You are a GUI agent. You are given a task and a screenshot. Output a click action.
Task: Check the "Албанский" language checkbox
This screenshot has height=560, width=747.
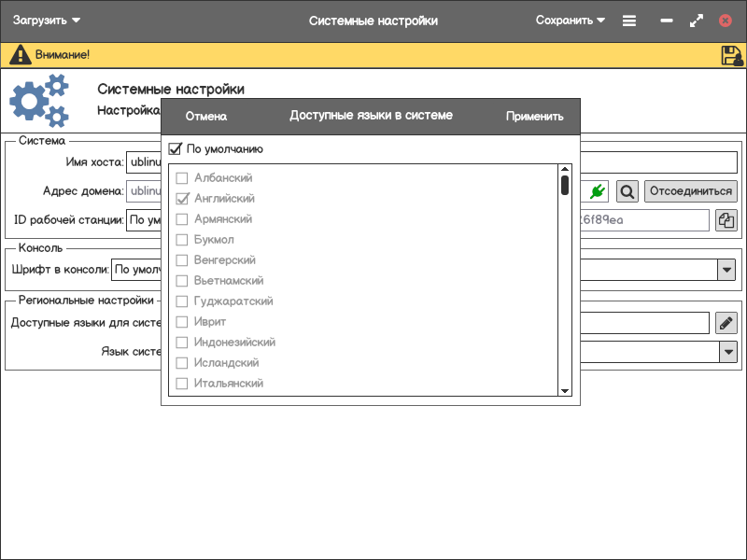(182, 178)
